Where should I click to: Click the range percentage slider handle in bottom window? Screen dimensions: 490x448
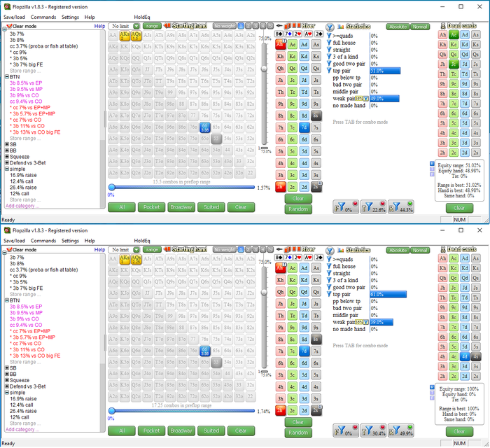coord(111,411)
